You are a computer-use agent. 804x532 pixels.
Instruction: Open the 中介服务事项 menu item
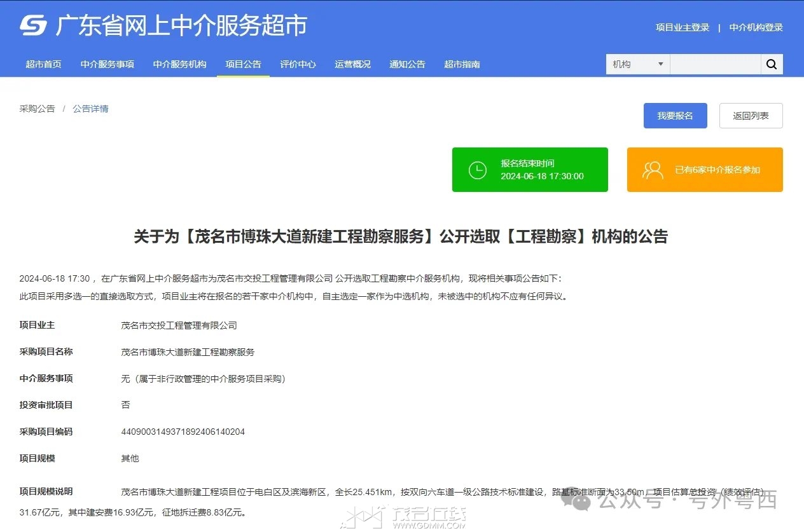click(107, 64)
